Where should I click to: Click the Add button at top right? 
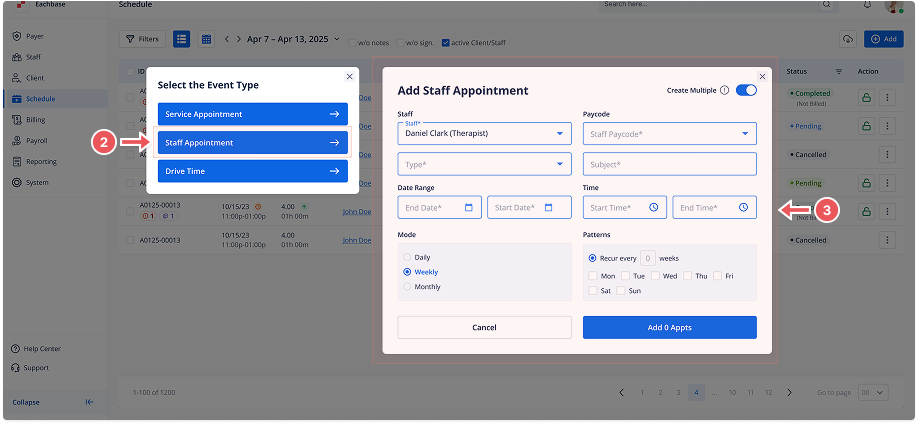click(x=883, y=39)
